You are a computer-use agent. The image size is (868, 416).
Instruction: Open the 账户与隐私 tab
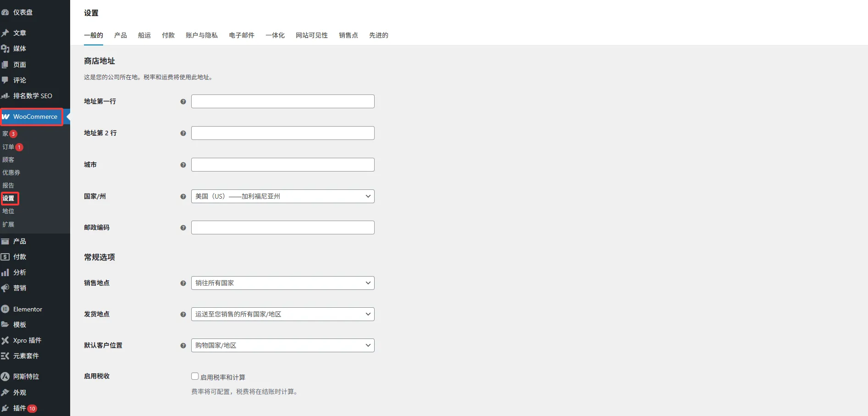pos(202,35)
